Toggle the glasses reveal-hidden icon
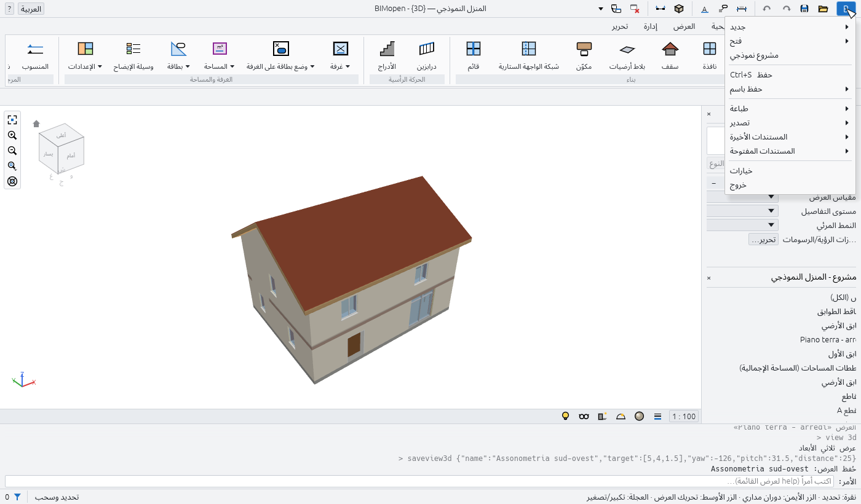 584,416
